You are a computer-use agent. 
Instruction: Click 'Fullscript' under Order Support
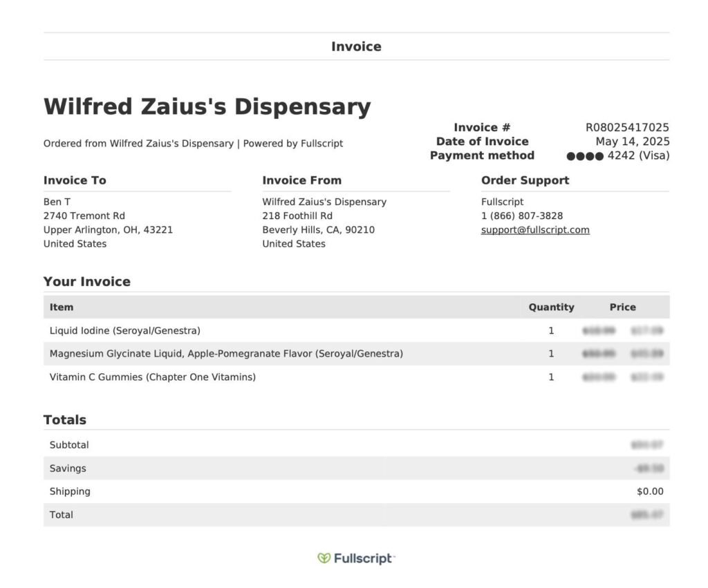point(502,202)
